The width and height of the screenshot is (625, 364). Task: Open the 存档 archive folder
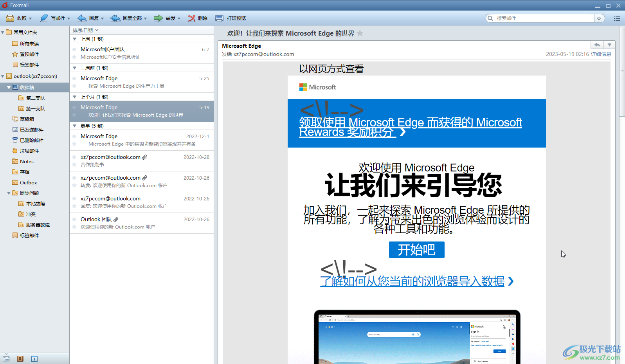pyautogui.click(x=21, y=172)
